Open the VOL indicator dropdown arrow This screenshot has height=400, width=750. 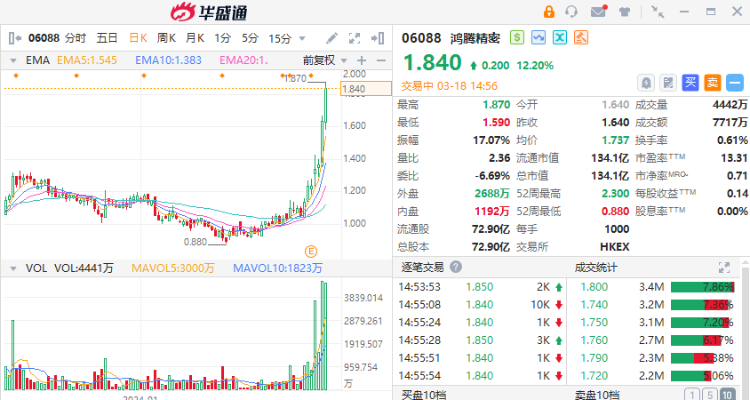click(x=13, y=268)
